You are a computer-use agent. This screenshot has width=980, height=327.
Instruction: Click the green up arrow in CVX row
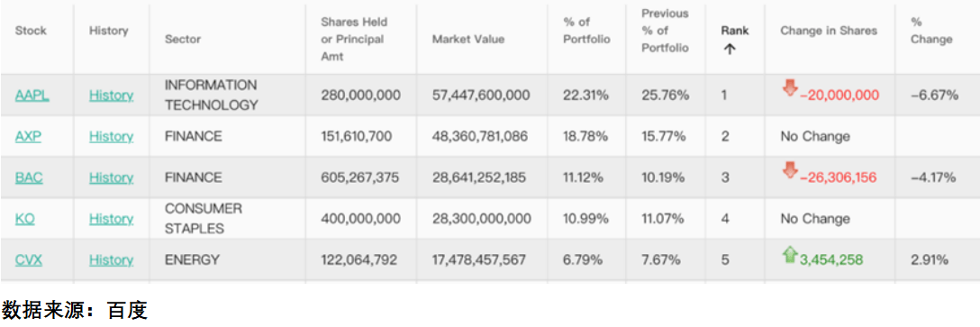789,254
